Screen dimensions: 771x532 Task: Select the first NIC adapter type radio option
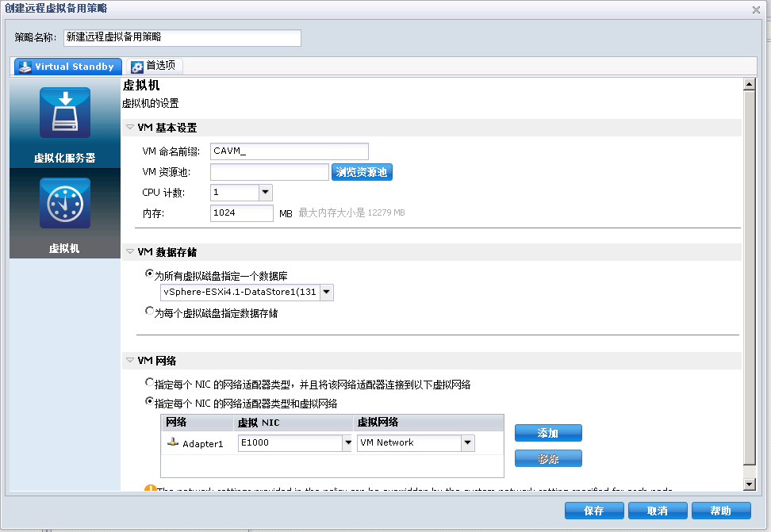tap(149, 382)
